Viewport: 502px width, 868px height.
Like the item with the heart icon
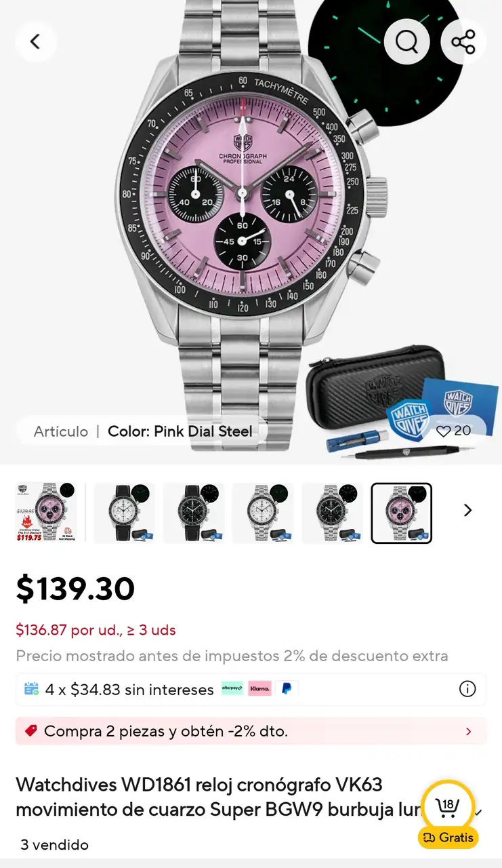click(444, 431)
